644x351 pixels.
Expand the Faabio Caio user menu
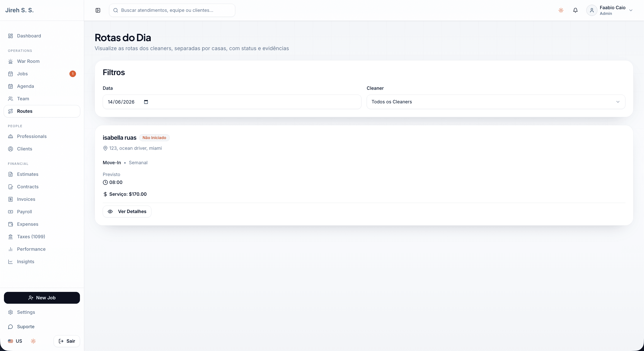tap(609, 10)
